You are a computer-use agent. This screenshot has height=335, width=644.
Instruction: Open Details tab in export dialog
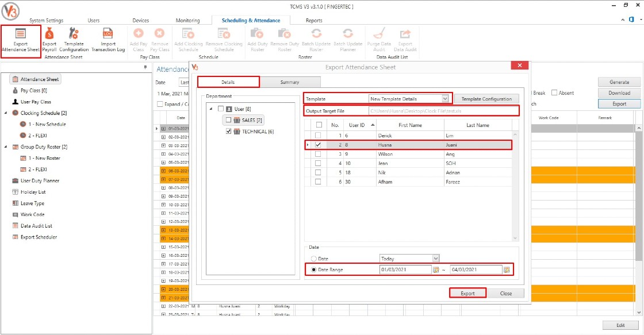click(x=228, y=82)
